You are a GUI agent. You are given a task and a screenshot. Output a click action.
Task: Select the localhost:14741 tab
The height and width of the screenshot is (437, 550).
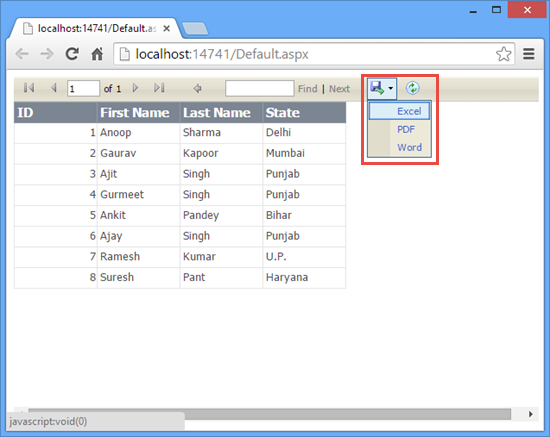pyautogui.click(x=96, y=28)
